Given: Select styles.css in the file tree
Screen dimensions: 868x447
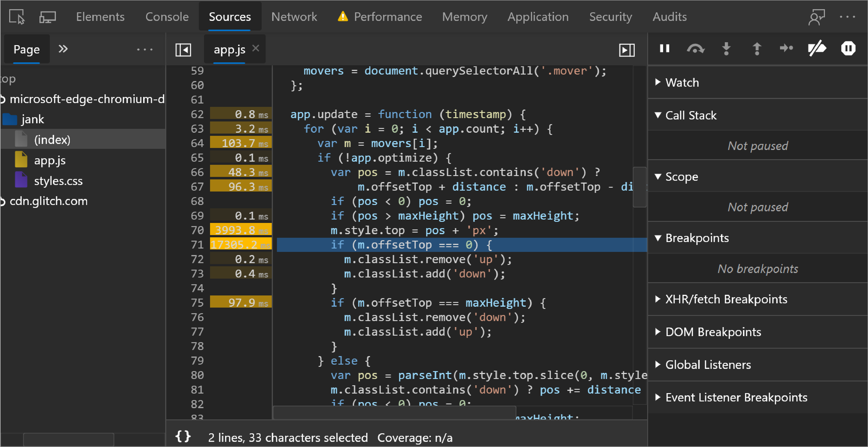Looking at the screenshot, I should point(58,180).
